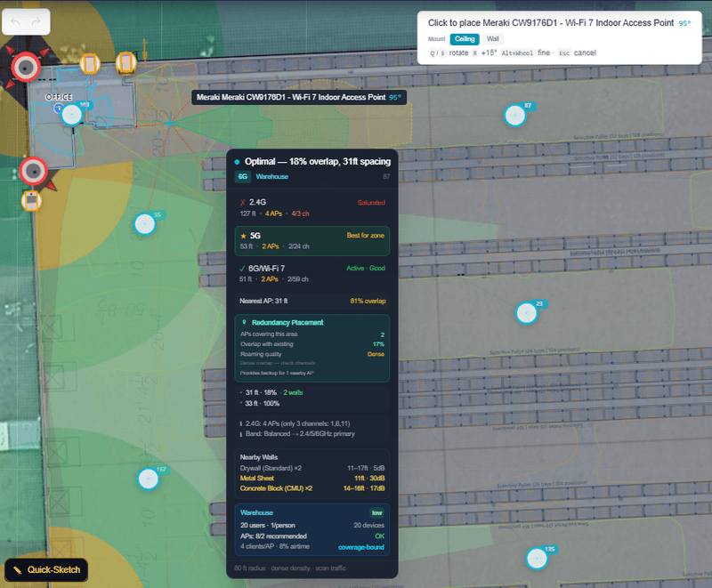Click the 'Metal Sheet' wall row

312,479
